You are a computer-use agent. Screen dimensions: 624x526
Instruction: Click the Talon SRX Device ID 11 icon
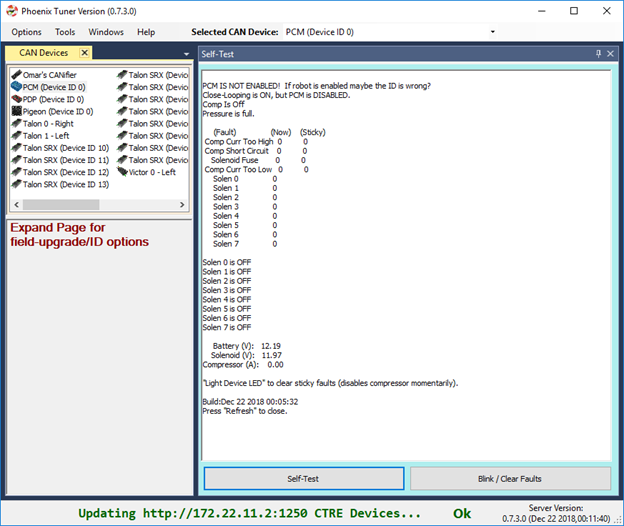click(x=17, y=160)
